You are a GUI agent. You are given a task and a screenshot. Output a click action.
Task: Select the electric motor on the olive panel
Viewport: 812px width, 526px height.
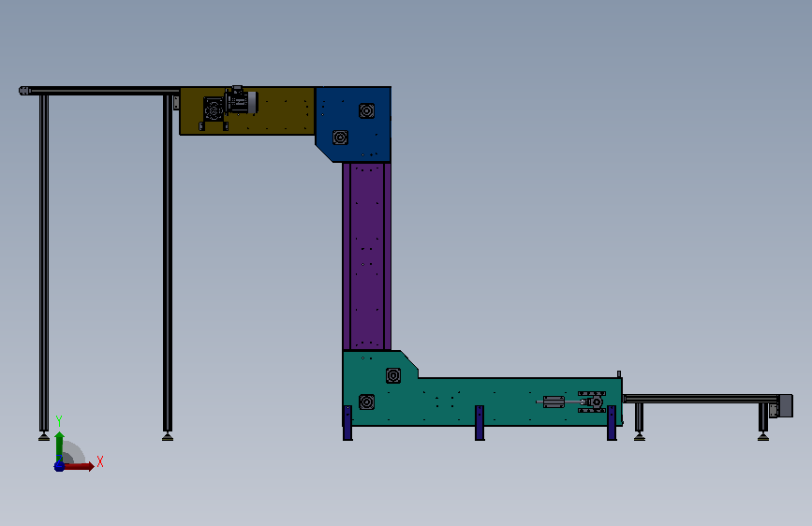(x=242, y=101)
